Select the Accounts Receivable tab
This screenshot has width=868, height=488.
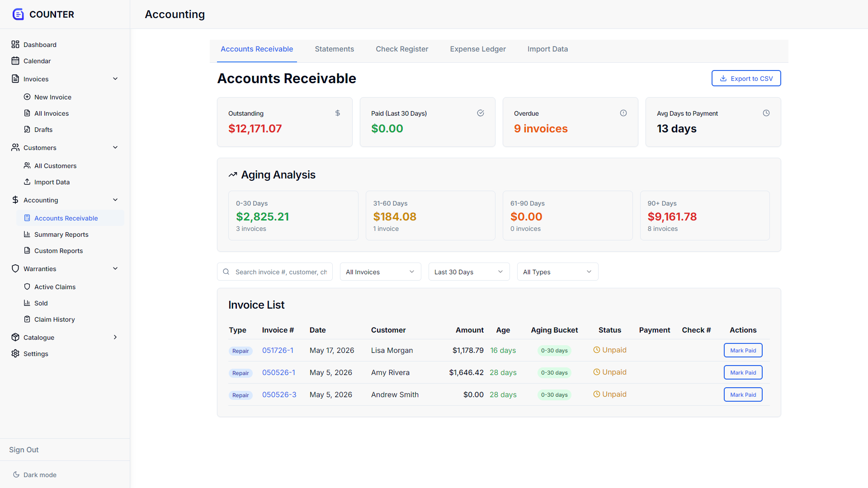[256, 49]
